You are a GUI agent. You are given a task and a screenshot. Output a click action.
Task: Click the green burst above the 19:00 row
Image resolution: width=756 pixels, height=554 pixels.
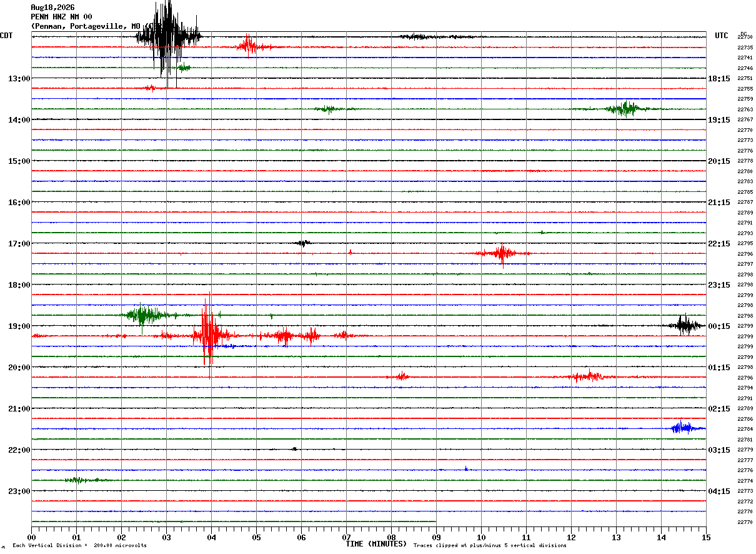[x=145, y=315]
